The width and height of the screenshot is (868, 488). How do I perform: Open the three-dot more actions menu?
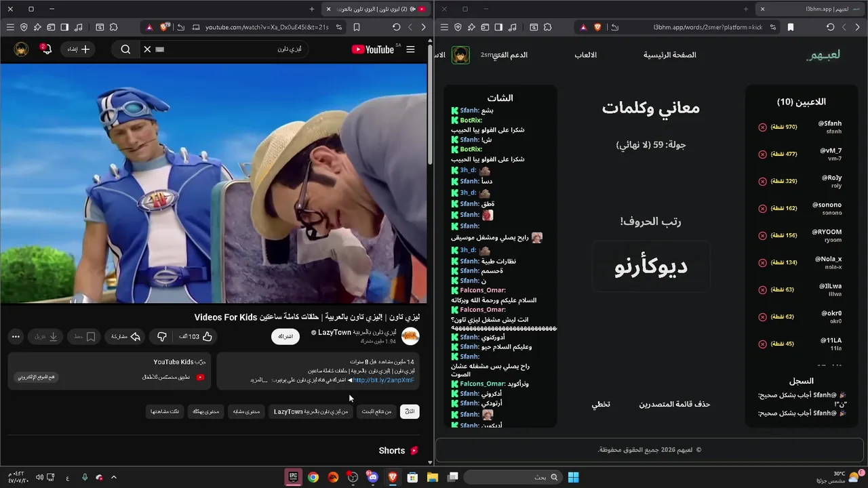pos(16,336)
